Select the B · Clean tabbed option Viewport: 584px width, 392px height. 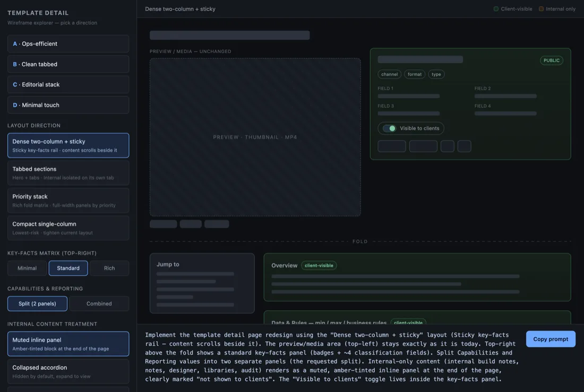coord(68,64)
